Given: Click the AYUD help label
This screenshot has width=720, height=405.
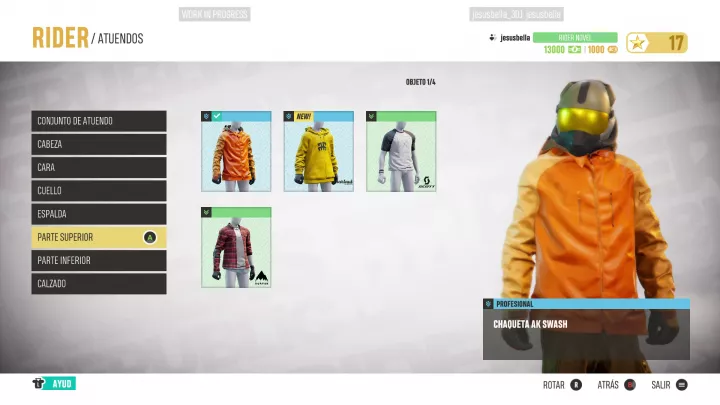Looking at the screenshot, I should 62,384.
